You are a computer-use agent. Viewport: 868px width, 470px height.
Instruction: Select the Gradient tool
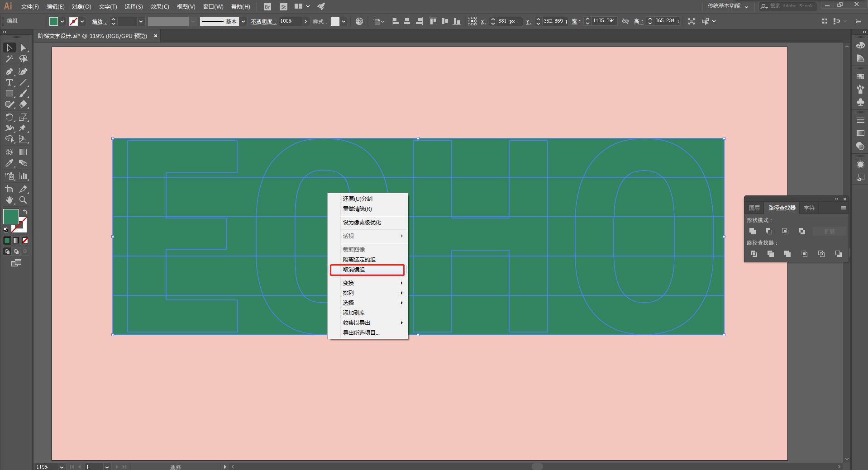[x=24, y=152]
